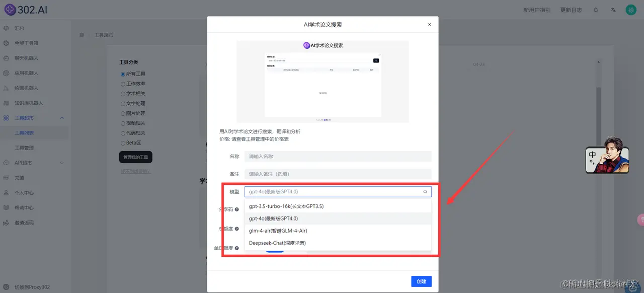Click the language switch icon near the bell
Viewport: 644px width, 293px height.
pos(613,9)
